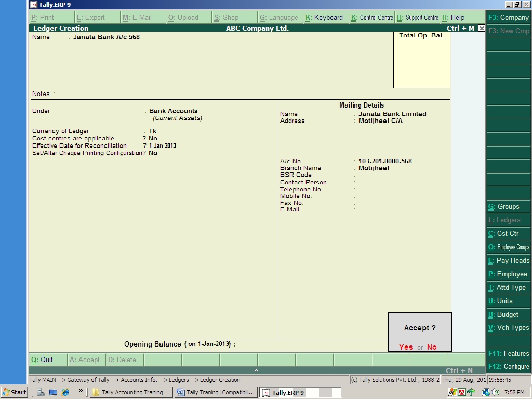Open Groups from the right sidebar
This screenshot has height=399, width=532.
[x=508, y=206]
